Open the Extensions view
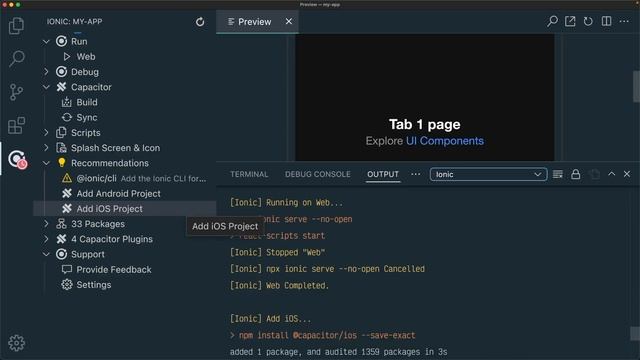640x360 pixels. tap(16, 125)
